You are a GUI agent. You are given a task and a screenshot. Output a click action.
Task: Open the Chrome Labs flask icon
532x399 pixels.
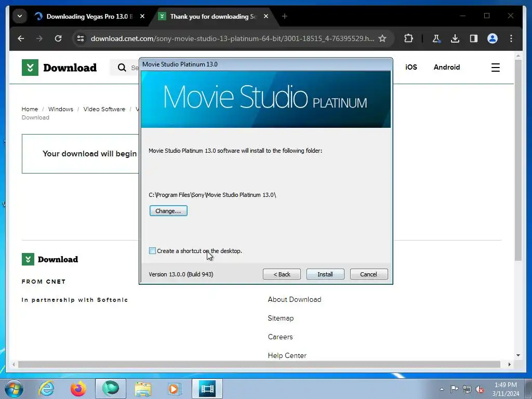[436, 38]
